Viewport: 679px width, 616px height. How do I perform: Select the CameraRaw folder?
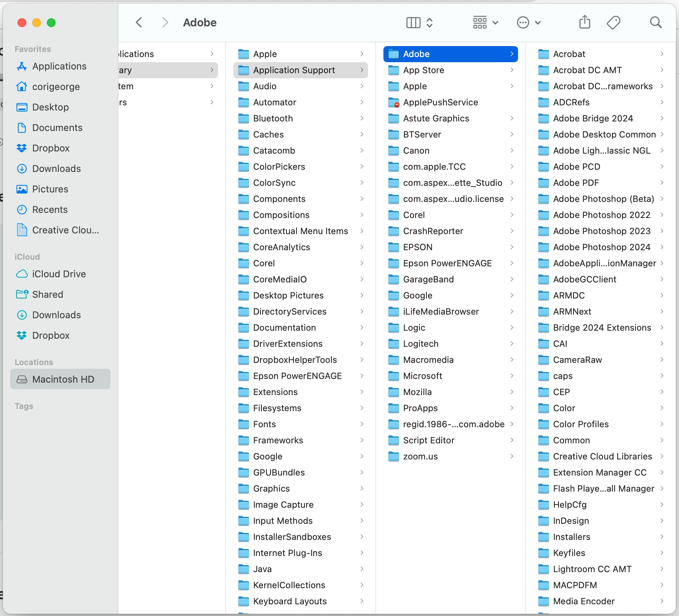pyautogui.click(x=600, y=360)
